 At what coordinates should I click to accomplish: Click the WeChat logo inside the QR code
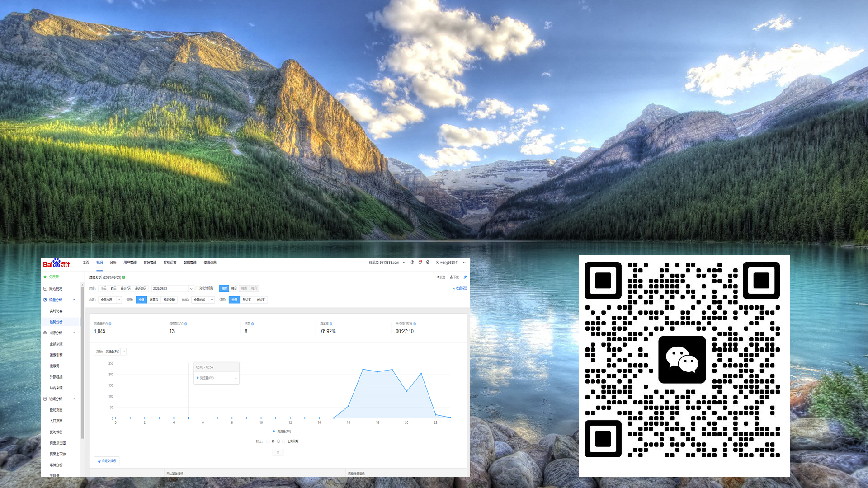tap(682, 360)
